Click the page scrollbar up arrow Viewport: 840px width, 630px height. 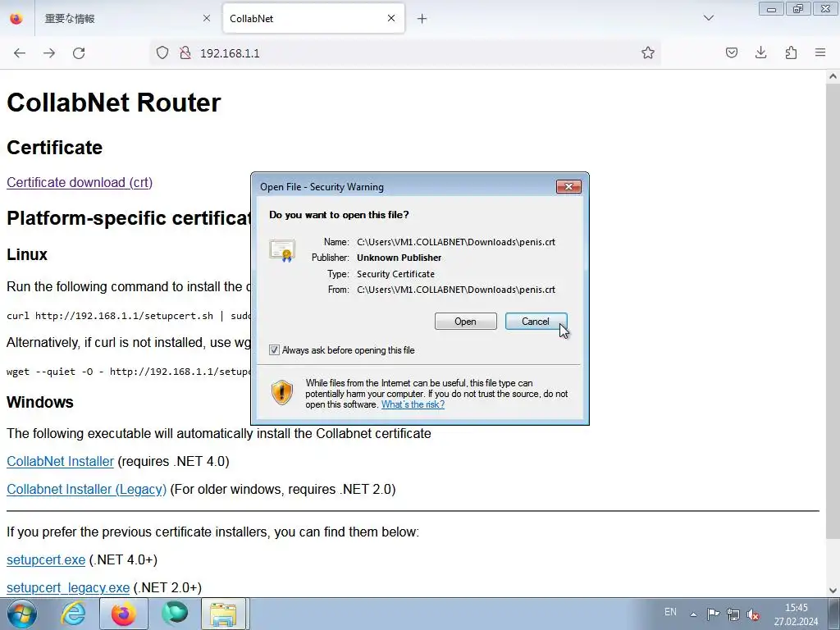[833, 76]
